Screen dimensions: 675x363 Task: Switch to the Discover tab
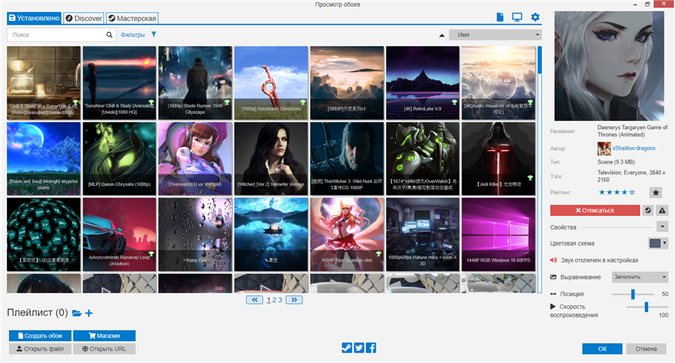tap(84, 18)
